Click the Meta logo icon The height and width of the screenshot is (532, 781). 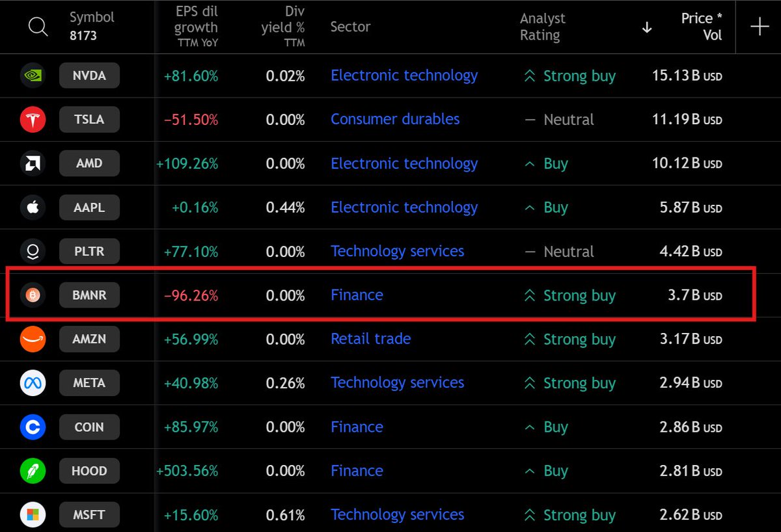click(33, 383)
